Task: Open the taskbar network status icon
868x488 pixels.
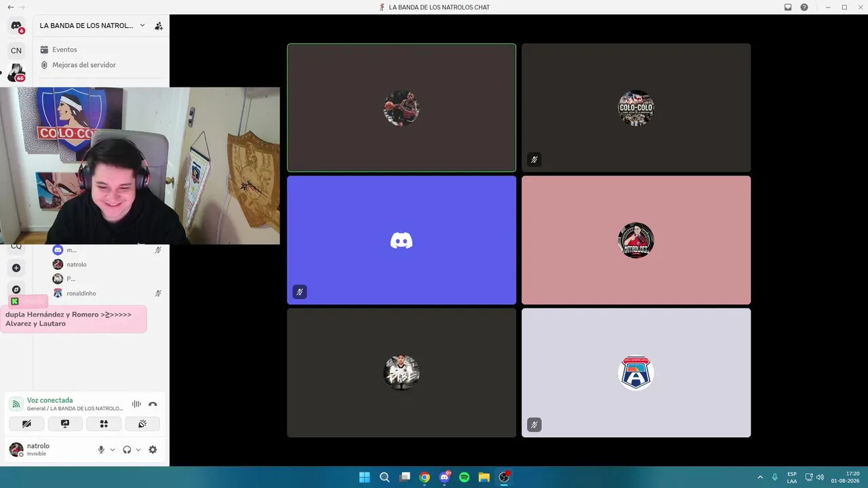Action: click(809, 477)
